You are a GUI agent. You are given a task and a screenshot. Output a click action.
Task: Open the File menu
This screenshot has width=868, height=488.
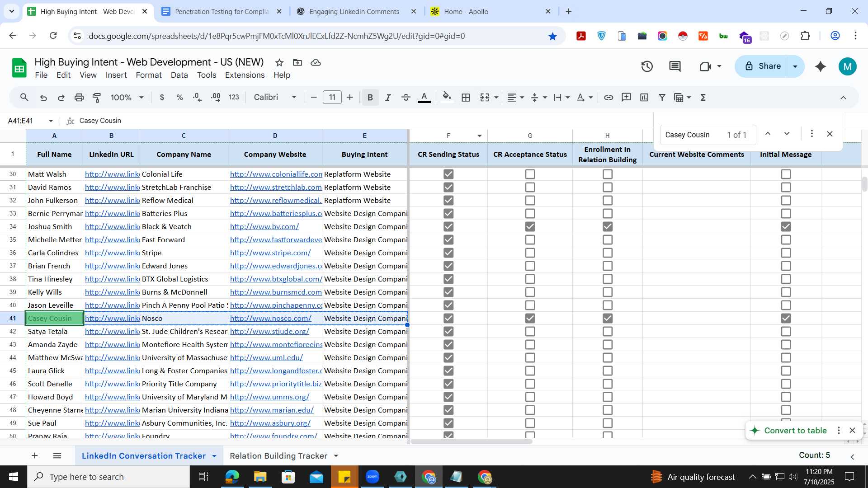41,75
